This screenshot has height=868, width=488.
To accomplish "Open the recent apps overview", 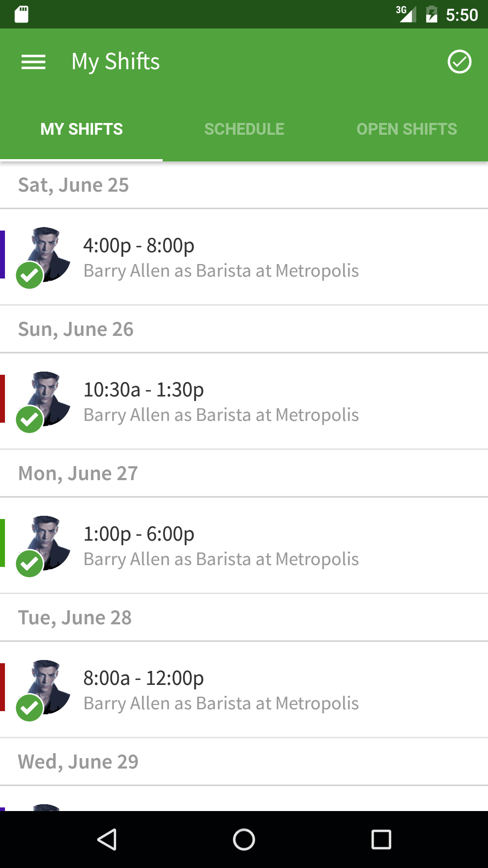I will coord(381,840).
